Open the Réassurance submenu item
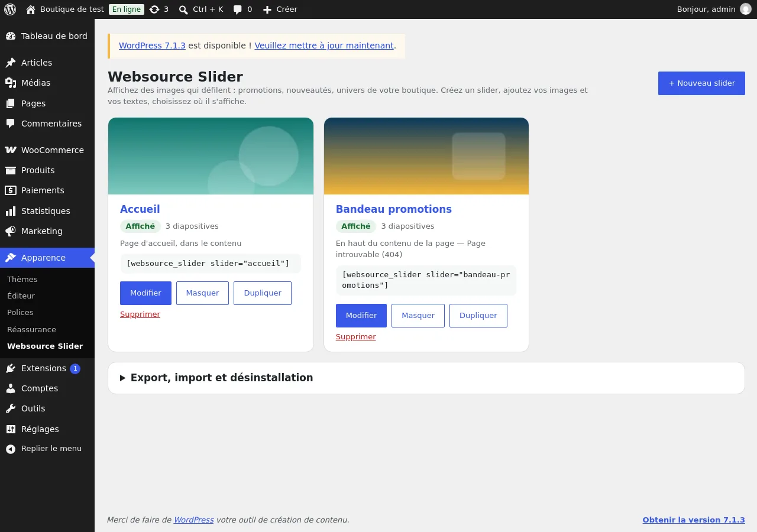This screenshot has height=532, width=757. click(31, 329)
